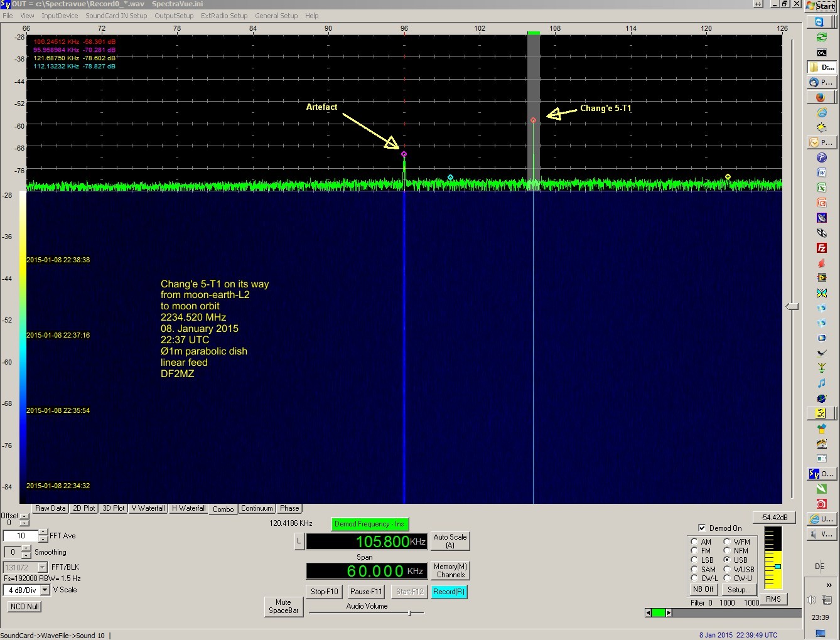Screen dimensions: 840x640
Task: Click the command prompt taskbar icon
Action: tap(821, 52)
